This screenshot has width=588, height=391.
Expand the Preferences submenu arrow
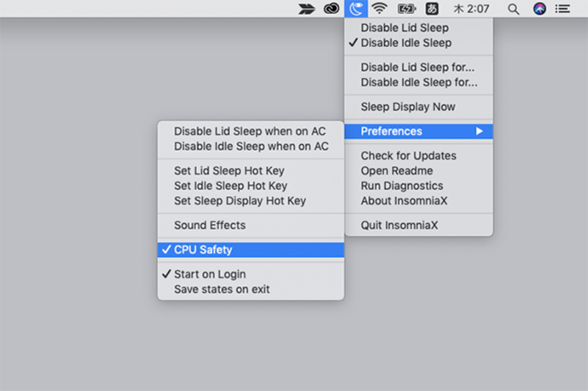click(x=479, y=131)
